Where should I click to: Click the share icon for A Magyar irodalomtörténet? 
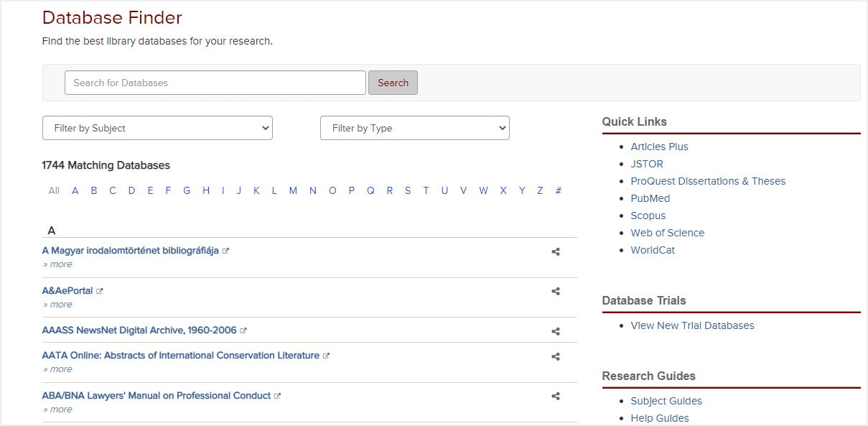[x=555, y=252]
